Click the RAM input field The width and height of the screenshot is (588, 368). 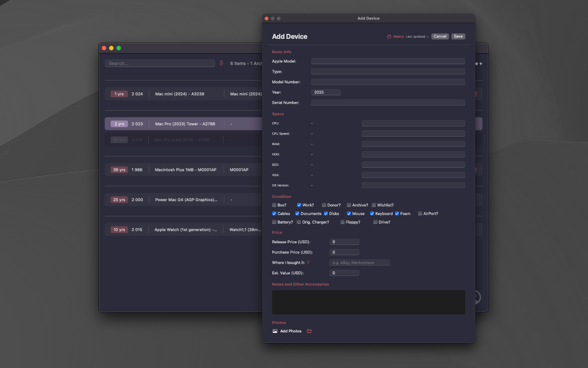[413, 144]
